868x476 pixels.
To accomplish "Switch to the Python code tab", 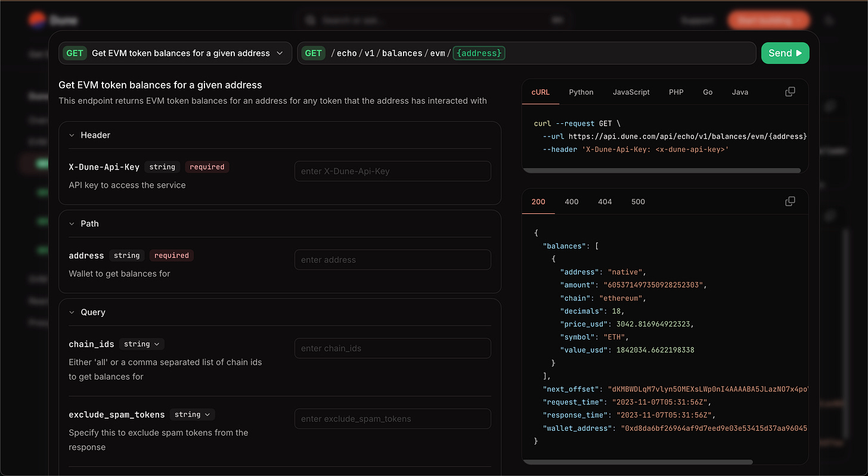I will [581, 92].
